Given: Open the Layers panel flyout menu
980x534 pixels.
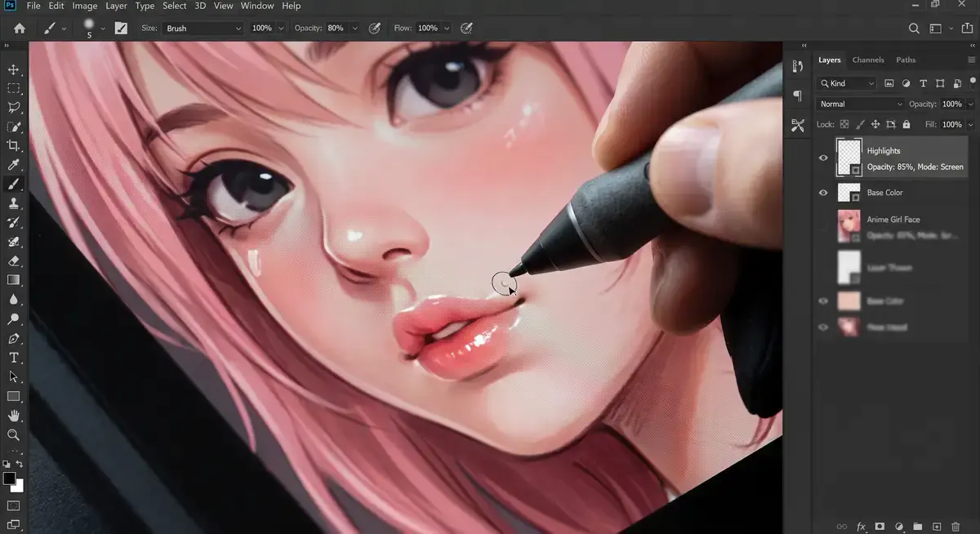Looking at the screenshot, I should (x=972, y=60).
